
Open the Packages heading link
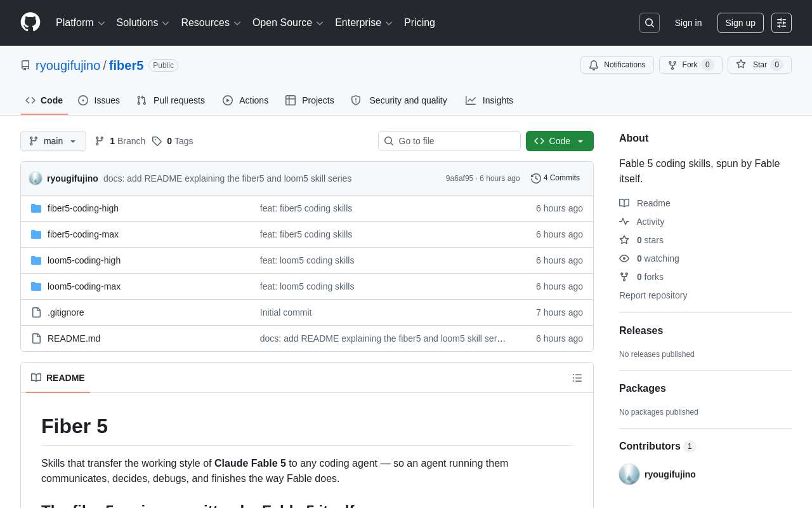643,389
